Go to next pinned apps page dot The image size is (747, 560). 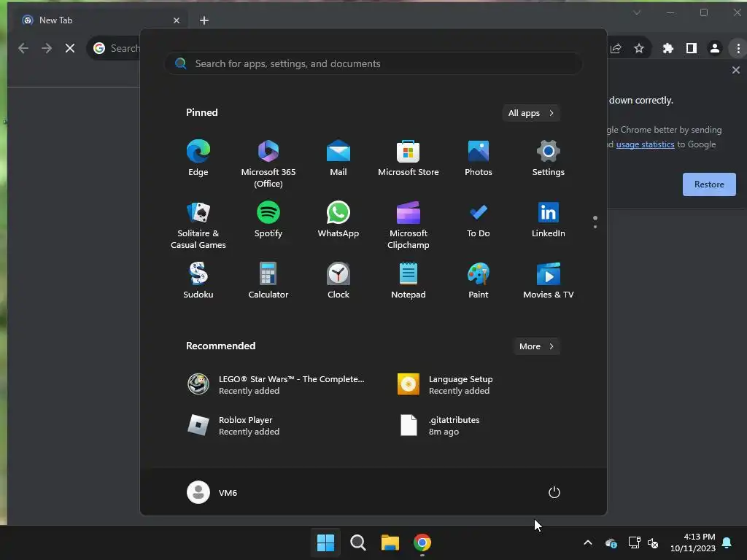(595, 227)
